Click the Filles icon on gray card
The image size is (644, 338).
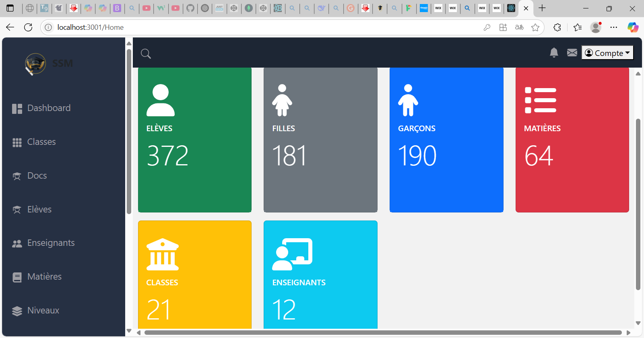click(282, 100)
